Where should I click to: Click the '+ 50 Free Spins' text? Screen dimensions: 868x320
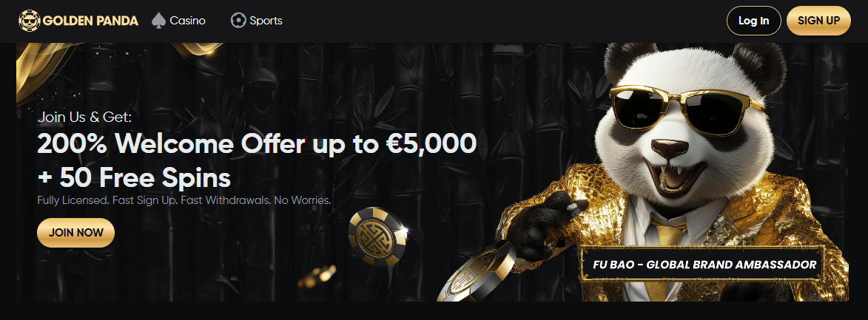[134, 178]
